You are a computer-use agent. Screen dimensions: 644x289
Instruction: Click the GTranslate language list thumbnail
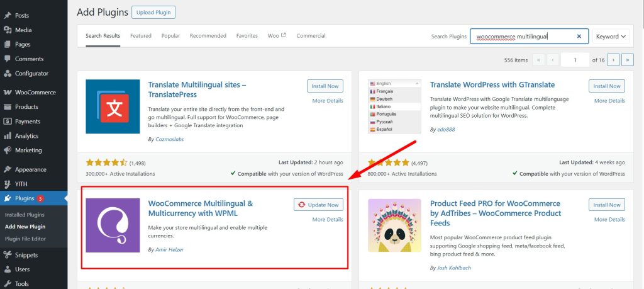tap(394, 106)
